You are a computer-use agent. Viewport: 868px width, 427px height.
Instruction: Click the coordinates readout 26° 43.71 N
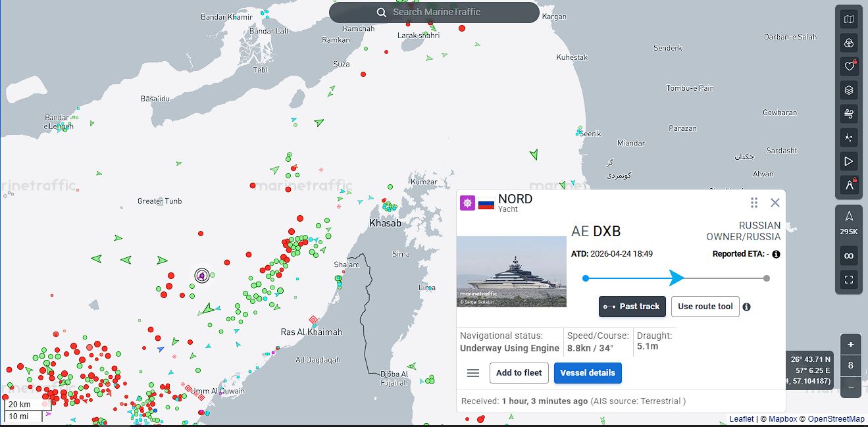tap(811, 359)
